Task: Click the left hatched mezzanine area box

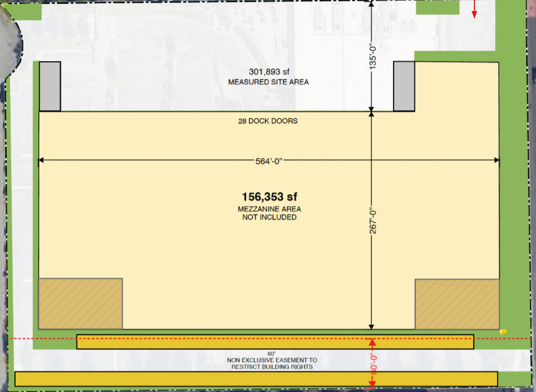Action: [80, 304]
